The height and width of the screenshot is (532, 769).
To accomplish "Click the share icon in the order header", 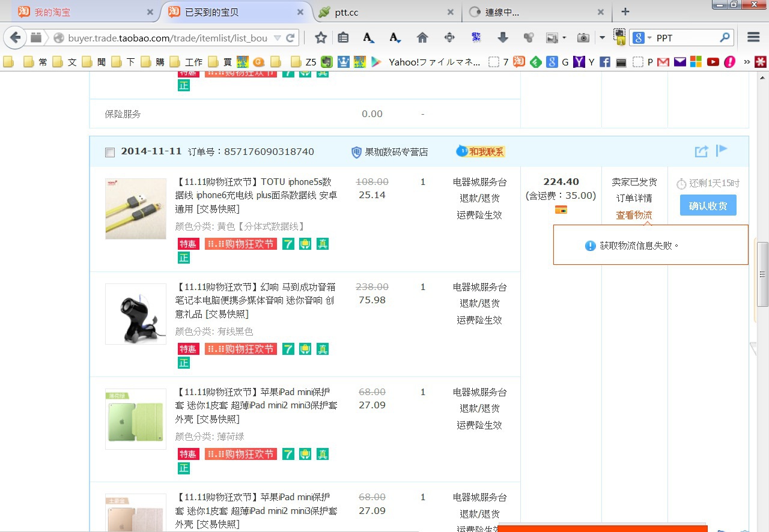I will coord(701,151).
